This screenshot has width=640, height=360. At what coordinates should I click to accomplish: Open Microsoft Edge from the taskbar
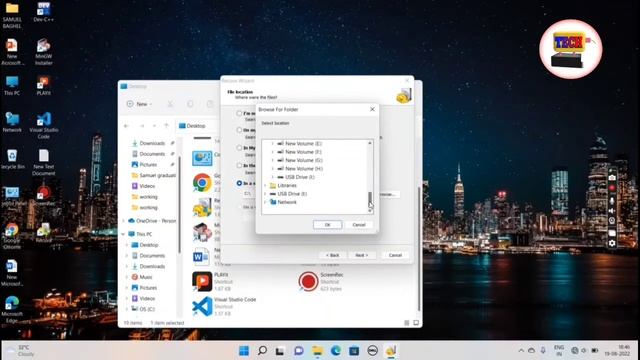336,351
